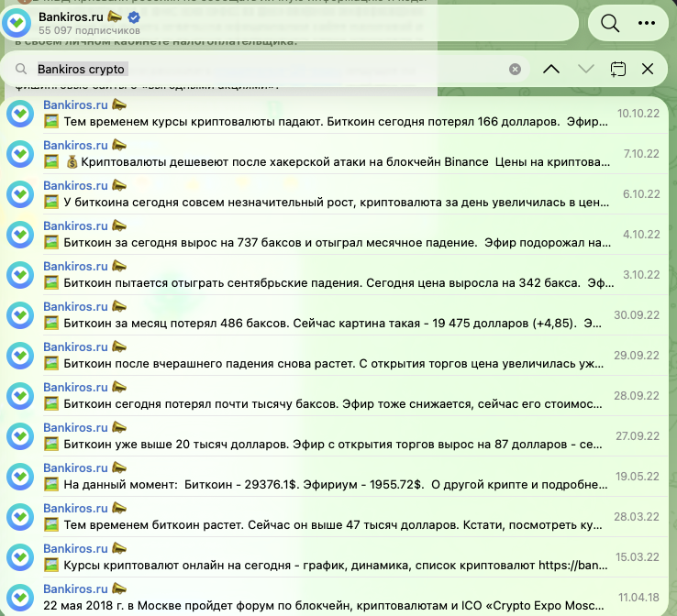Click the photo icon in the 19.05.22 result
This screenshot has width=677, height=616.
51,484
